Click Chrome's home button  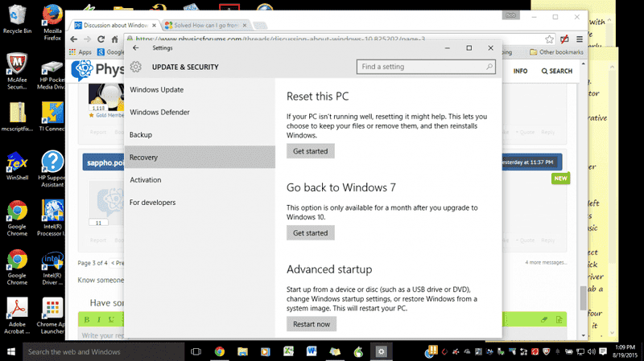114,39
